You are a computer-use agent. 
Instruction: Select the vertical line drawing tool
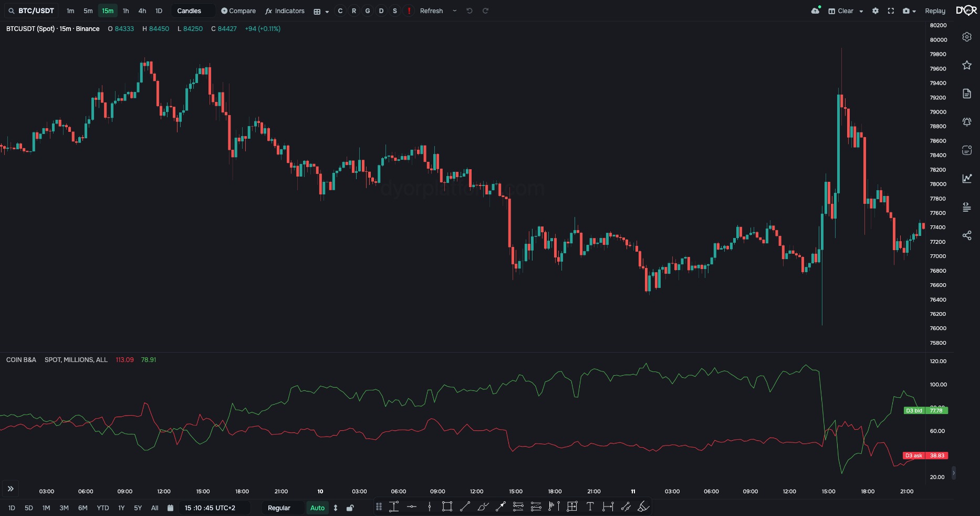coord(430,507)
